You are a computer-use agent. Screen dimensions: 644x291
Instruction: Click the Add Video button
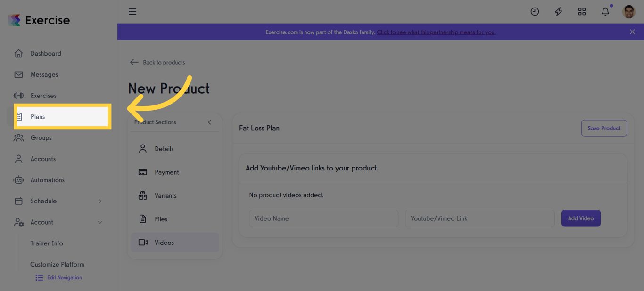click(581, 218)
